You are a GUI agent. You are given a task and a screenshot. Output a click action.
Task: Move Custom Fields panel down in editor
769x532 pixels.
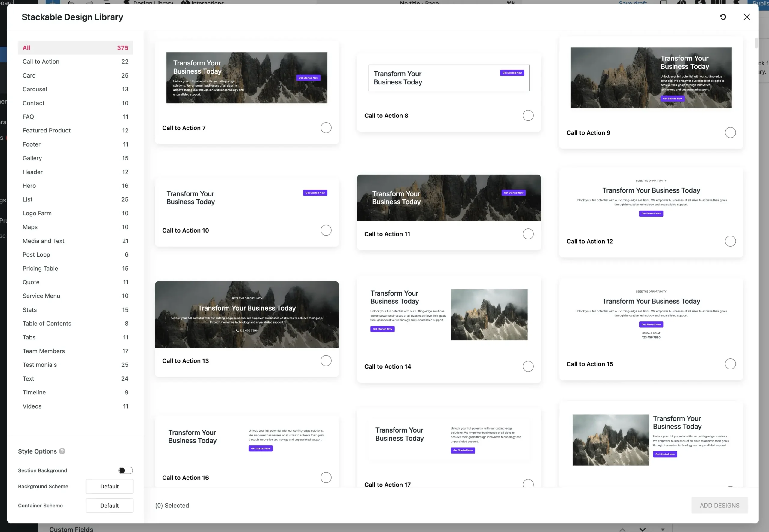pos(642,529)
